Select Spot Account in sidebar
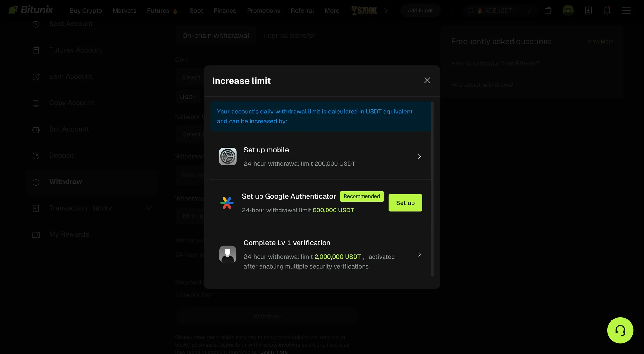 71,24
